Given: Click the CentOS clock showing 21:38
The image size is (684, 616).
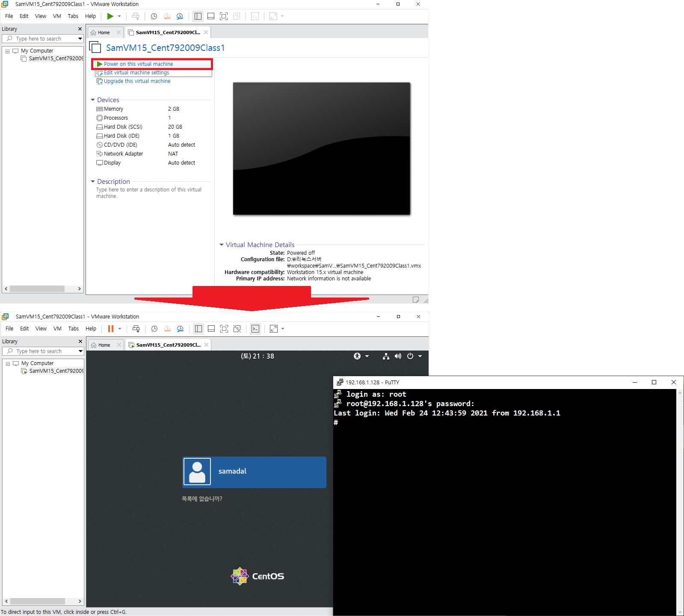Looking at the screenshot, I should coord(258,356).
